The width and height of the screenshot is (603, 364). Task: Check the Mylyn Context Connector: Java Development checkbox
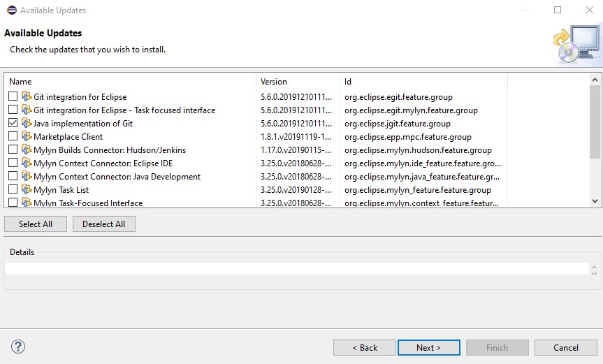(13, 175)
